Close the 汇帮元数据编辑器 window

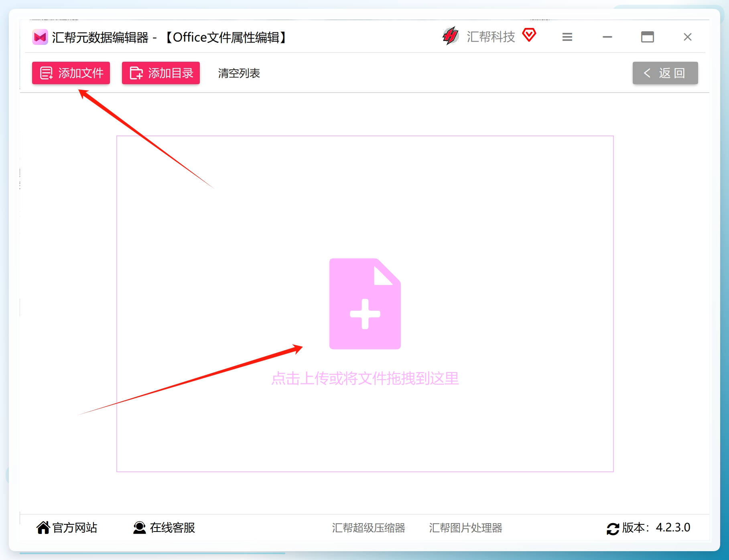coord(688,37)
